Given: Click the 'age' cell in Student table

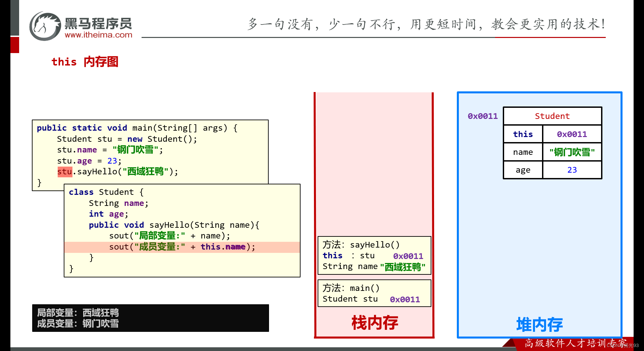Looking at the screenshot, I should pos(523,170).
